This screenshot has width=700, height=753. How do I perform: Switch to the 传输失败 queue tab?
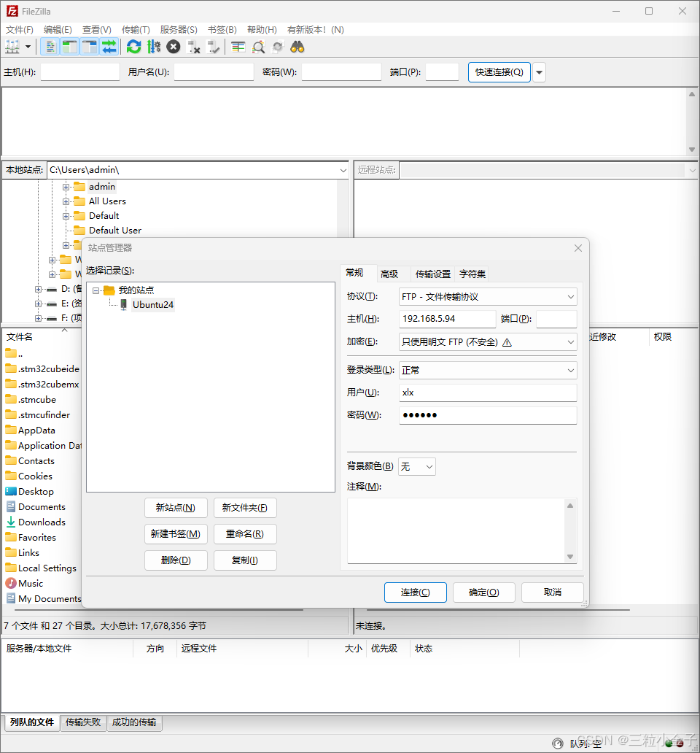point(83,722)
